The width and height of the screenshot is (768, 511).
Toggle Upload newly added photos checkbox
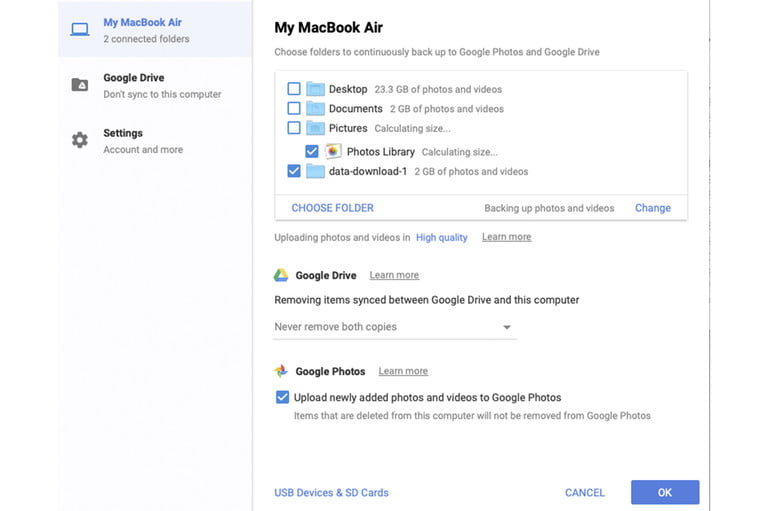[x=282, y=397]
